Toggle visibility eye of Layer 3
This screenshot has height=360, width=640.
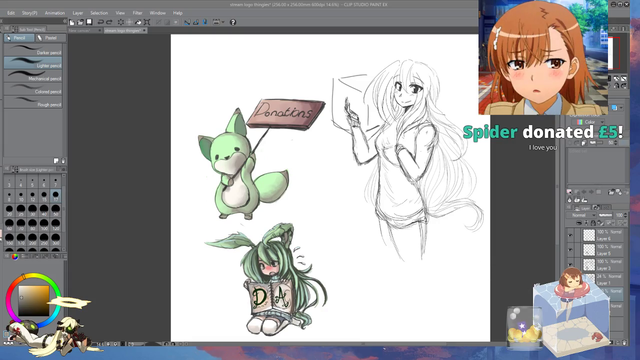click(x=571, y=264)
